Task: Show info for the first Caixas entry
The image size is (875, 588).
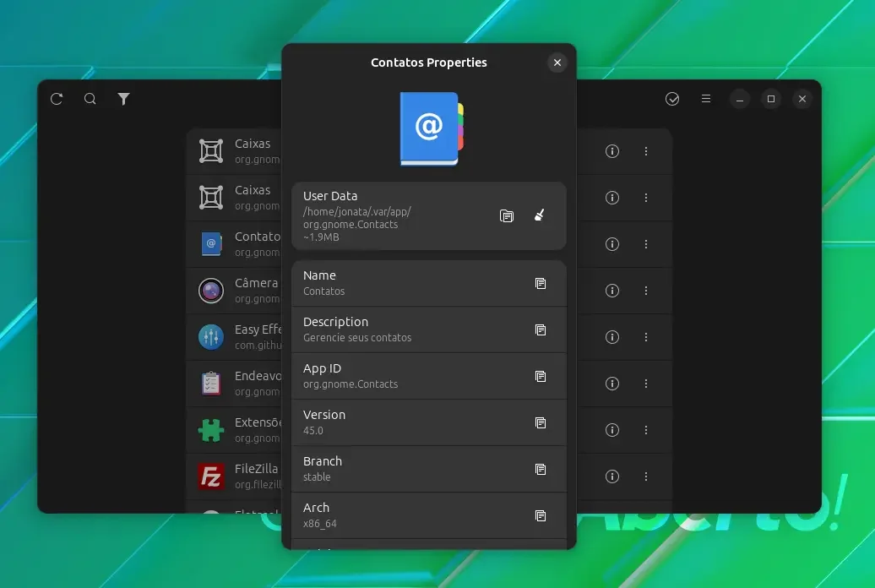Action: [612, 150]
